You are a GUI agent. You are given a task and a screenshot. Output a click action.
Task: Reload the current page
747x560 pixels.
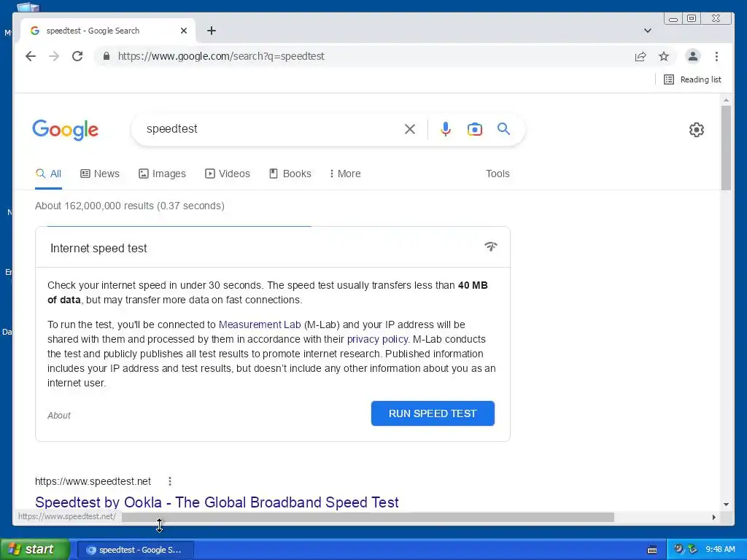[x=77, y=56]
